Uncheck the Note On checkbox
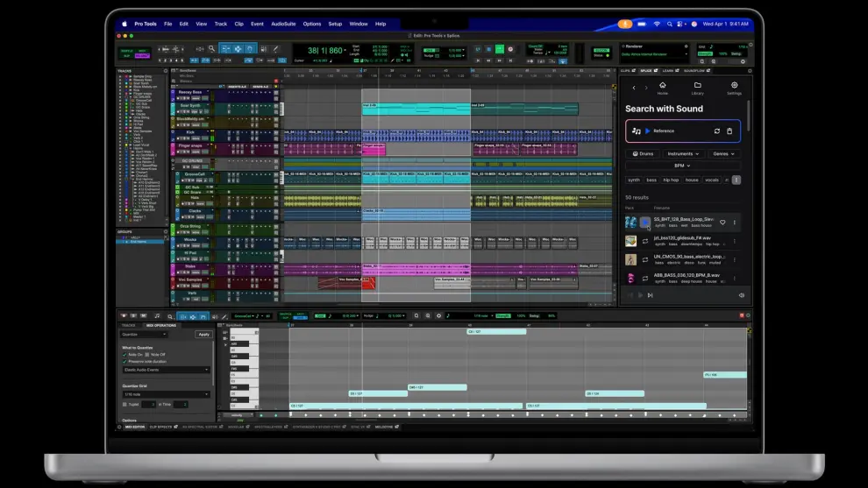The height and width of the screenshot is (488, 868). point(125,354)
